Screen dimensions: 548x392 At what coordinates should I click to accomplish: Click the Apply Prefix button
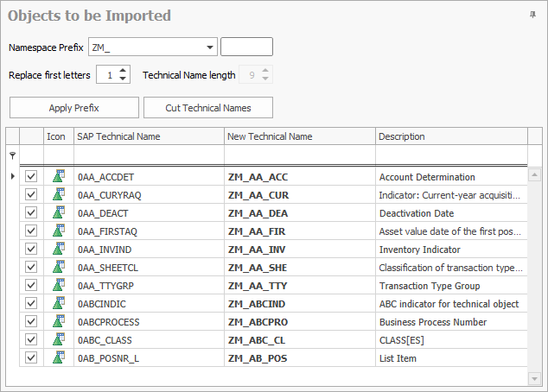click(x=74, y=108)
